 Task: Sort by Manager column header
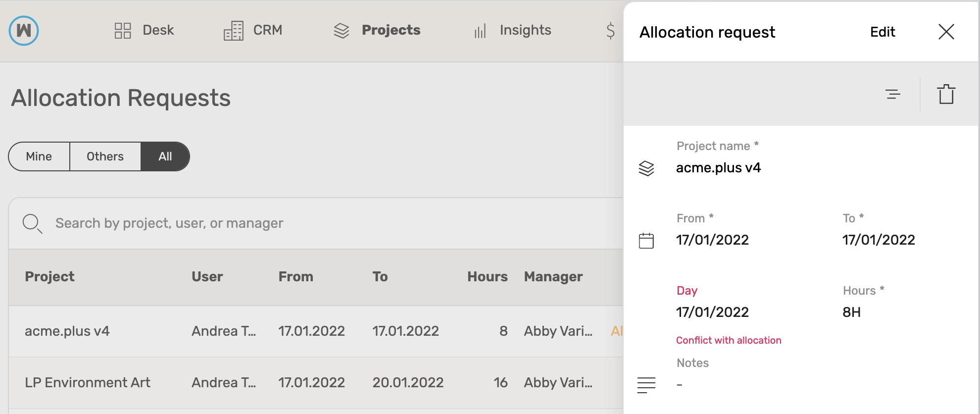coord(553,277)
